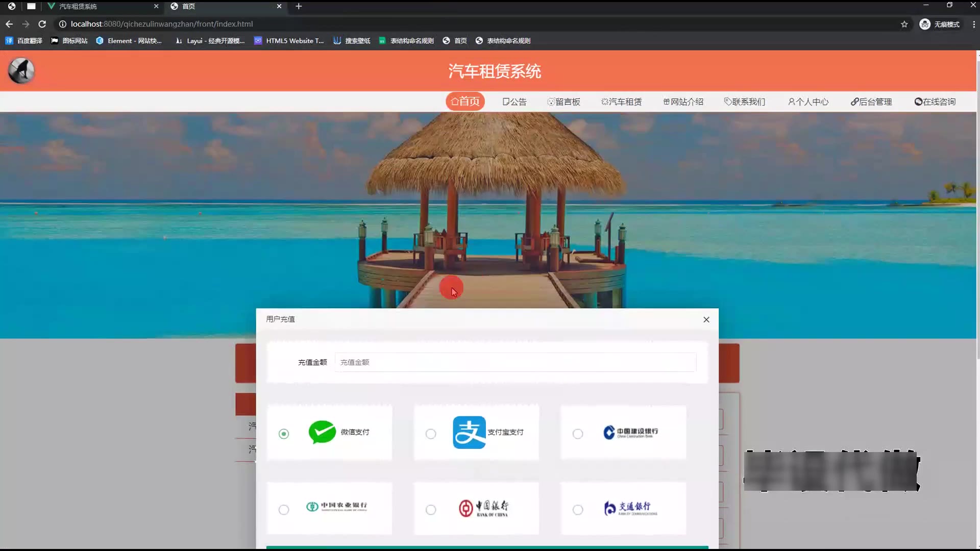This screenshot has height=551, width=980.
Task: Click the site avatar logo in header
Action: pos(21,71)
